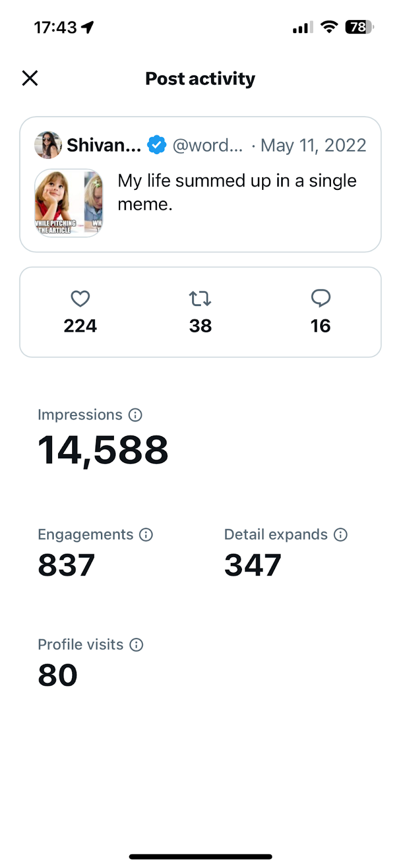401x868 pixels.
Task: Open info icon next to Engagements
Action: tap(146, 535)
